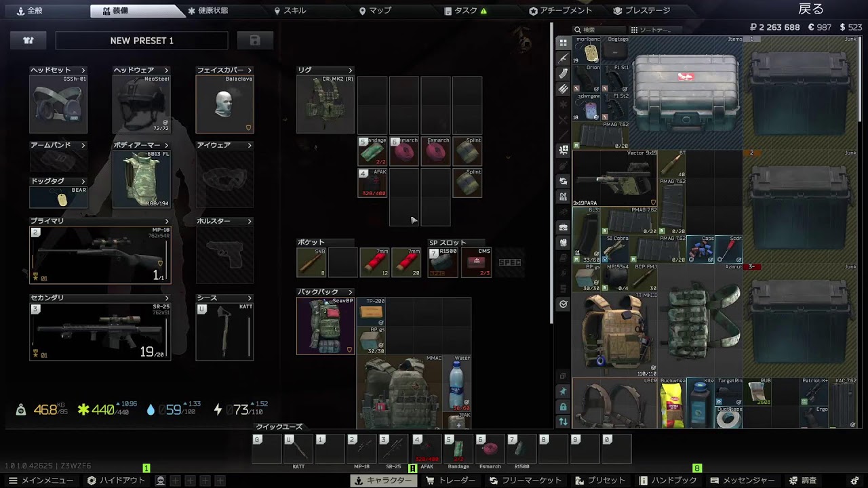Open the スキル tab

pyautogui.click(x=290, y=11)
